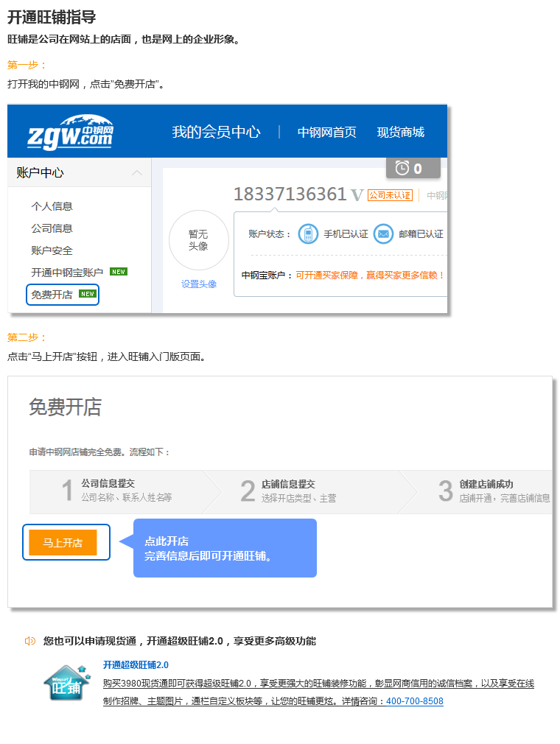Click step 1 公司信息提交
Viewport: 560px width, 744px height.
[118, 491]
